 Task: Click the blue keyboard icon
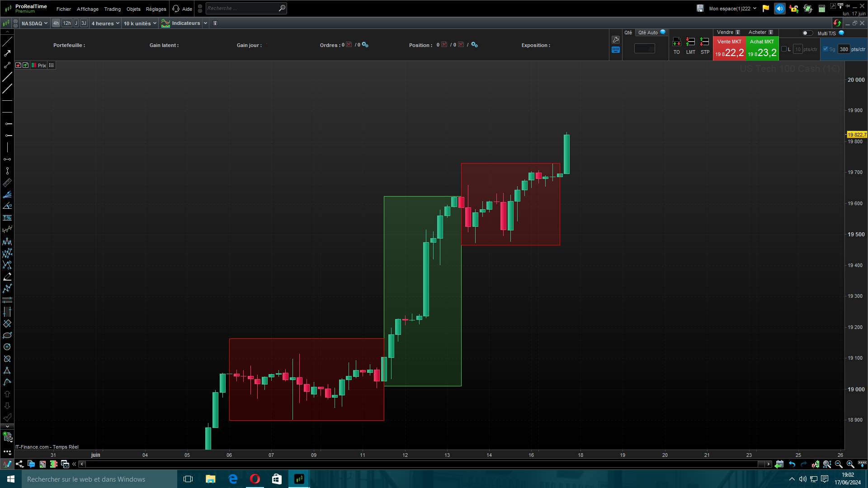coord(615,50)
